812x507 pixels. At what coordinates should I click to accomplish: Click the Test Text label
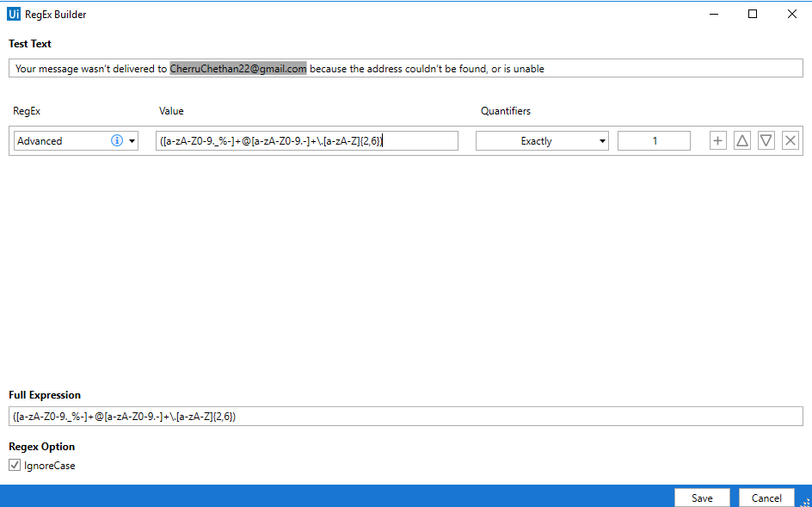[30, 44]
